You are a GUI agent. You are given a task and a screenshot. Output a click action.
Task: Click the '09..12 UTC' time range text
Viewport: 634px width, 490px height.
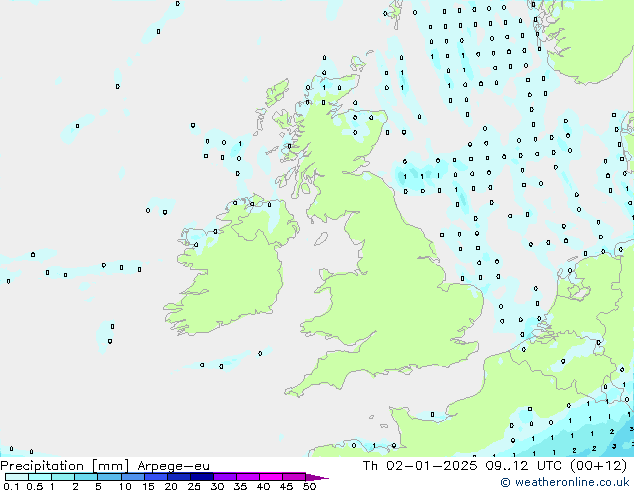point(524,465)
